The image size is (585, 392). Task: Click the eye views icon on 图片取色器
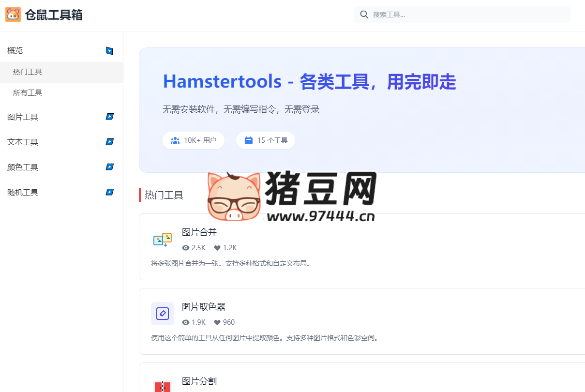point(185,322)
